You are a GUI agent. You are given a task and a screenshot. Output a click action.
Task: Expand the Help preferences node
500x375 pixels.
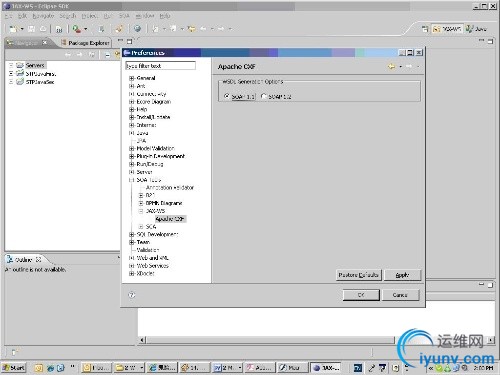pyautogui.click(x=131, y=109)
